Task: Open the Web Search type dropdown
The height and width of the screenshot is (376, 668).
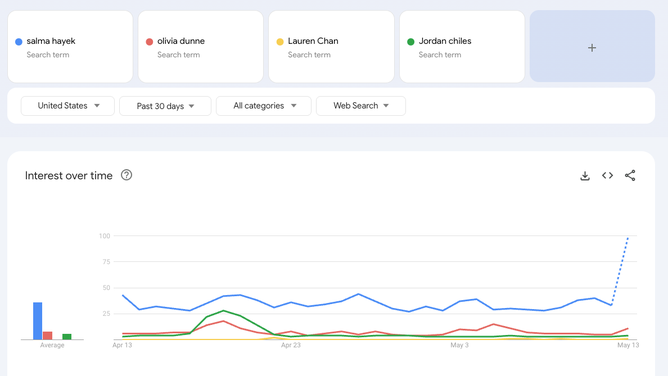Action: pos(361,106)
